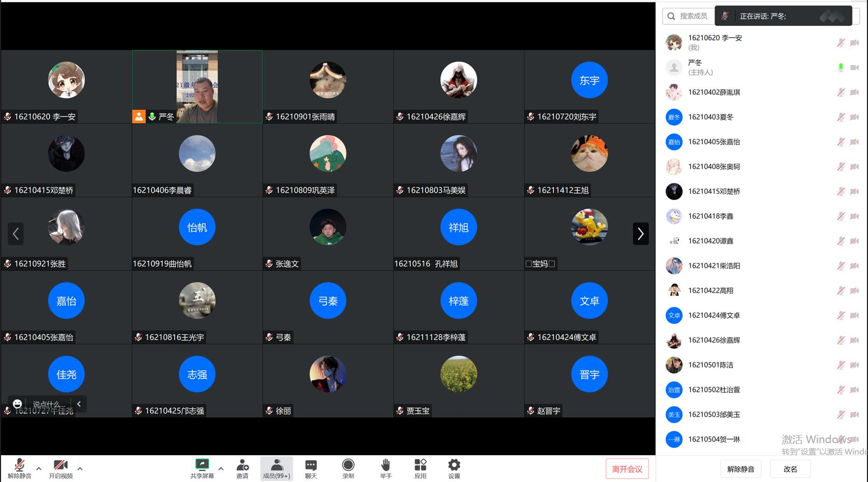This screenshot has width=868, height=482.
Task: Start recording with the record icon
Action: [x=348, y=465]
